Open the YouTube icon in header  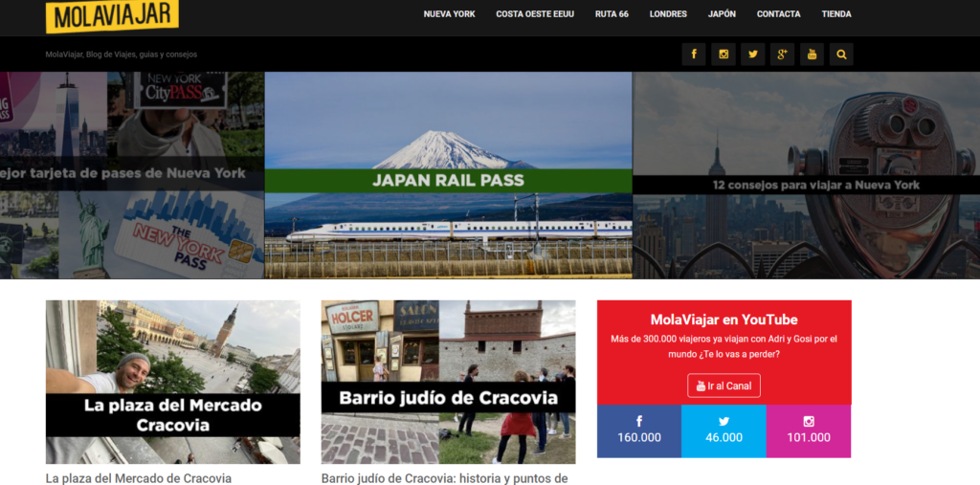tap(812, 55)
